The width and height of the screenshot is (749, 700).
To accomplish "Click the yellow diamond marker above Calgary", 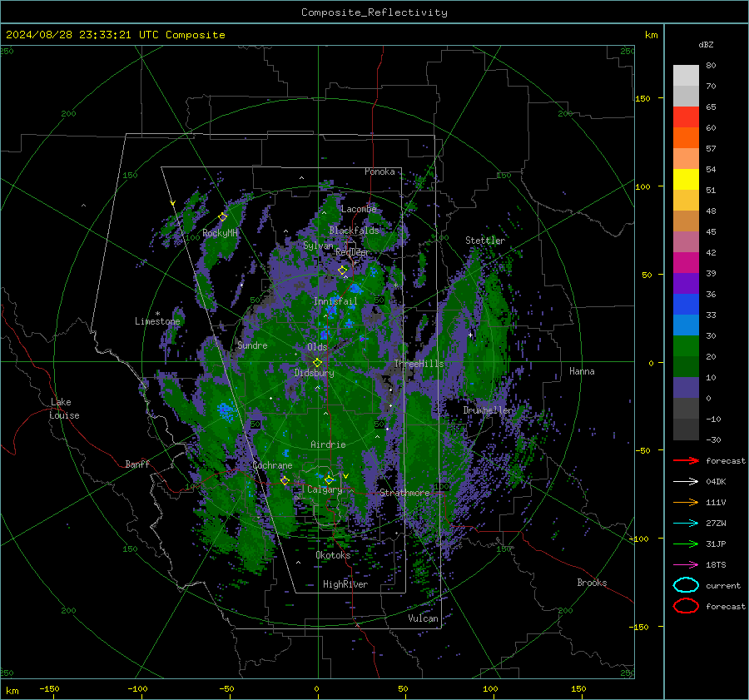I will tap(329, 479).
